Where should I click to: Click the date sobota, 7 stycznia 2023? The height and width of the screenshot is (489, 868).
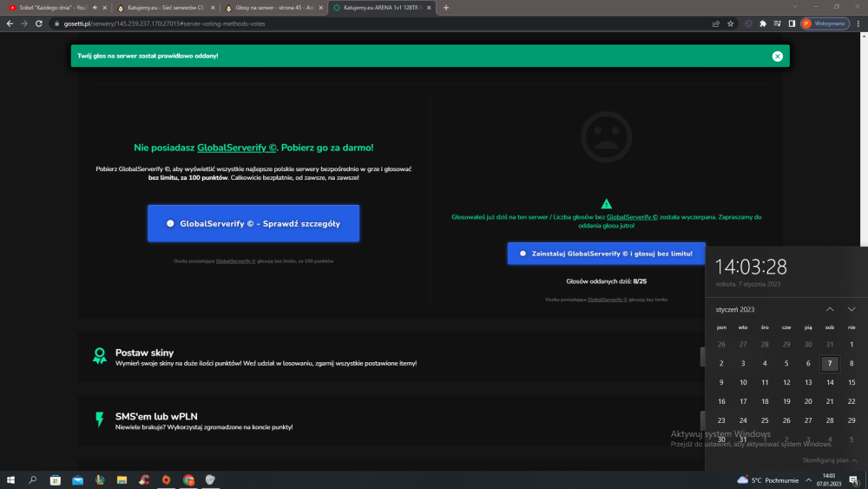coord(748,284)
